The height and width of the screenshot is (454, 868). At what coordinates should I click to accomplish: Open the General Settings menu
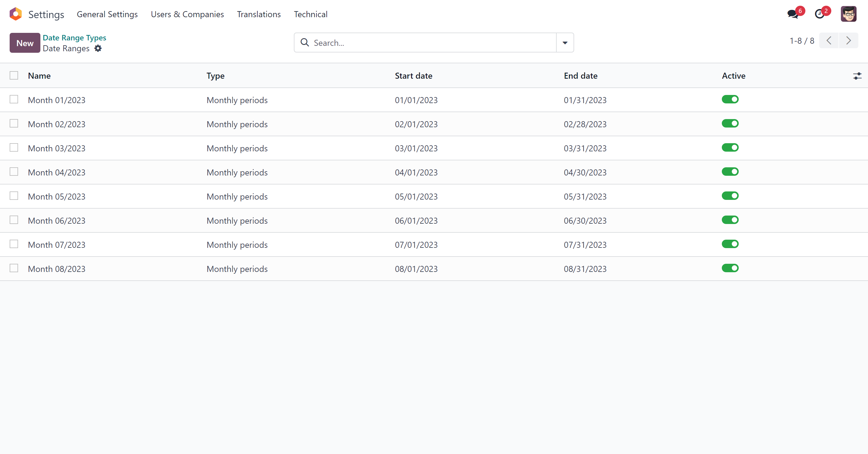tap(107, 14)
